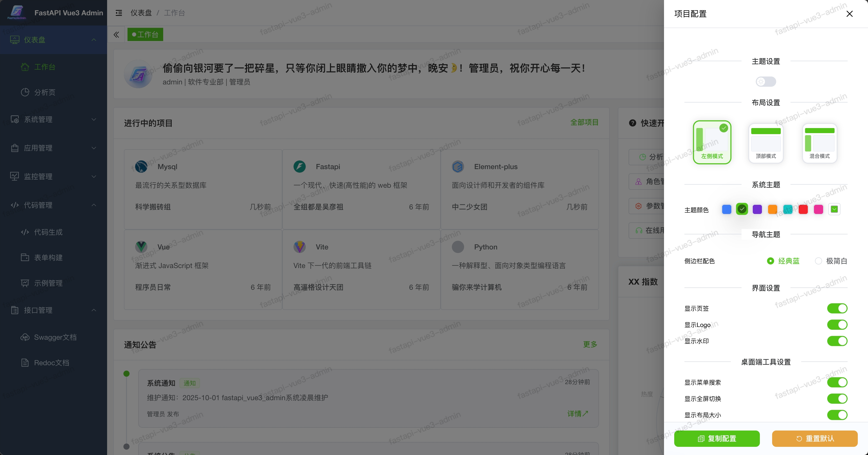Open Swagger文档 menu item
The image size is (868, 455).
pyautogui.click(x=54, y=337)
